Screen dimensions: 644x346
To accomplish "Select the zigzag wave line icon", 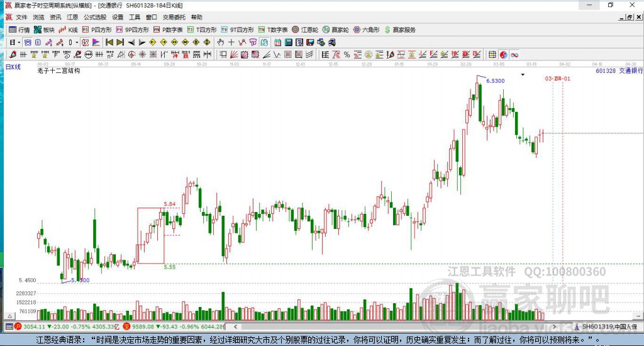I will point(277,55).
